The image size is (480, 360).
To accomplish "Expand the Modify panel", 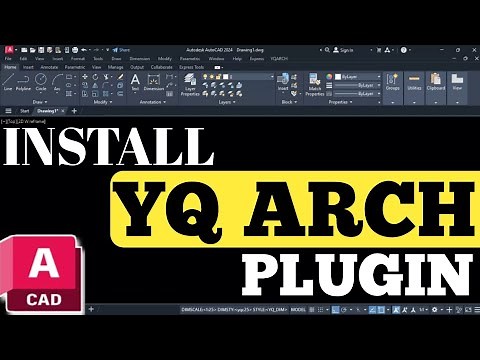I will point(103,102).
